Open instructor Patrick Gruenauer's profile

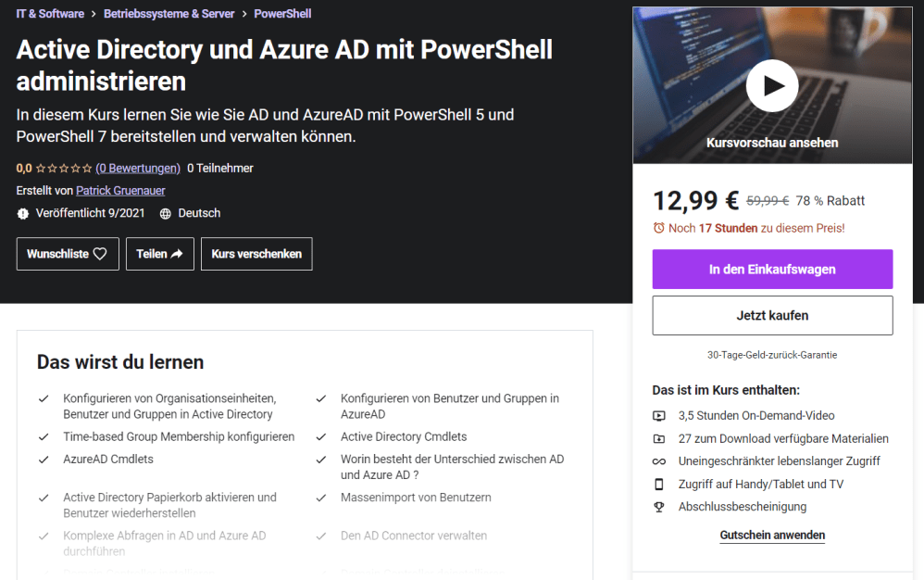pyautogui.click(x=121, y=191)
